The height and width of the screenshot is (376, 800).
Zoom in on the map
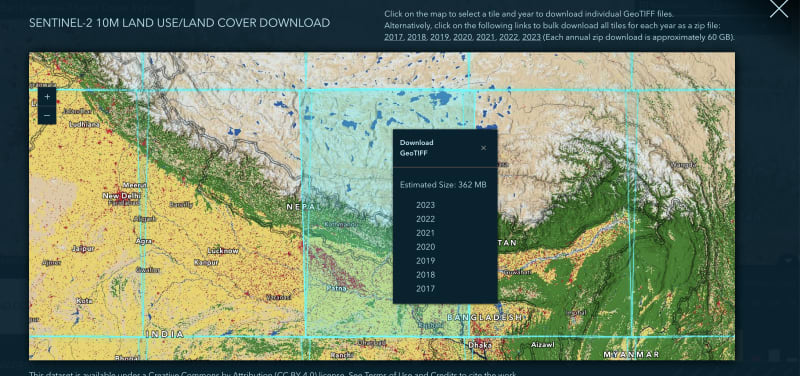point(47,96)
